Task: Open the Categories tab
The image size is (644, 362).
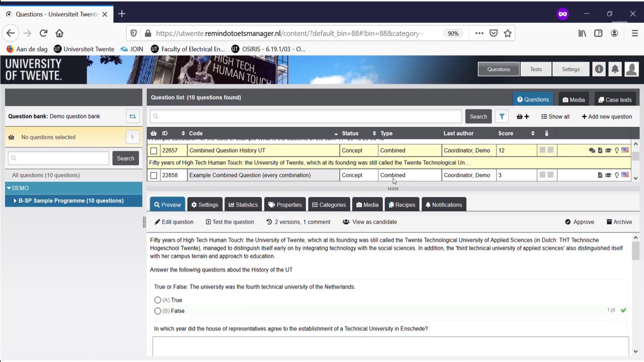Action: [x=329, y=205]
